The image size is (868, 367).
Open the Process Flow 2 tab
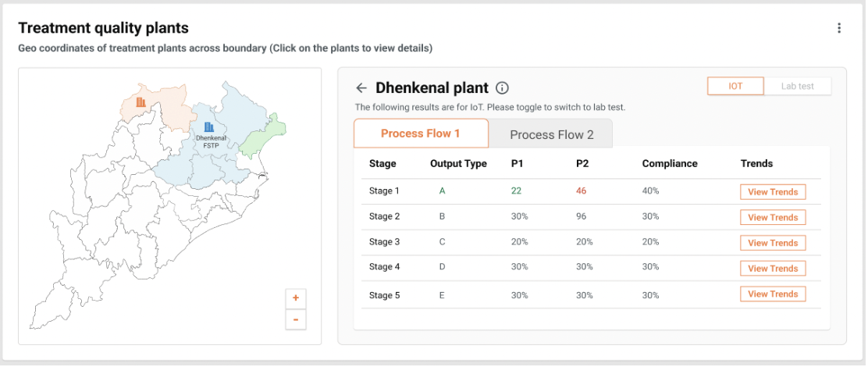[x=551, y=134]
